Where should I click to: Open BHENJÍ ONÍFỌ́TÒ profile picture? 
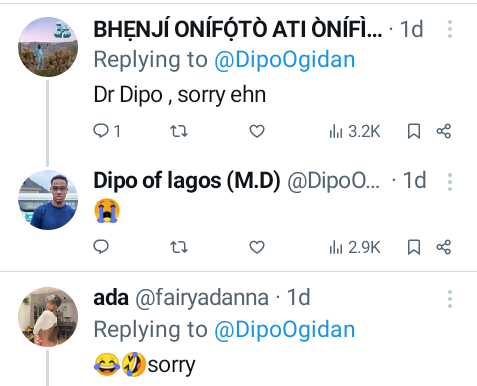[48, 47]
